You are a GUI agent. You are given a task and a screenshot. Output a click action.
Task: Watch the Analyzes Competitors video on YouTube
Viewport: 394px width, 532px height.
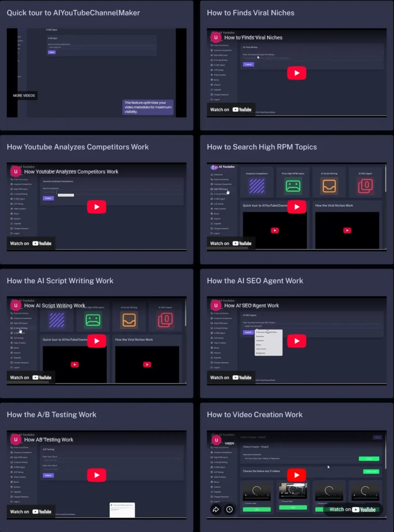tap(31, 244)
